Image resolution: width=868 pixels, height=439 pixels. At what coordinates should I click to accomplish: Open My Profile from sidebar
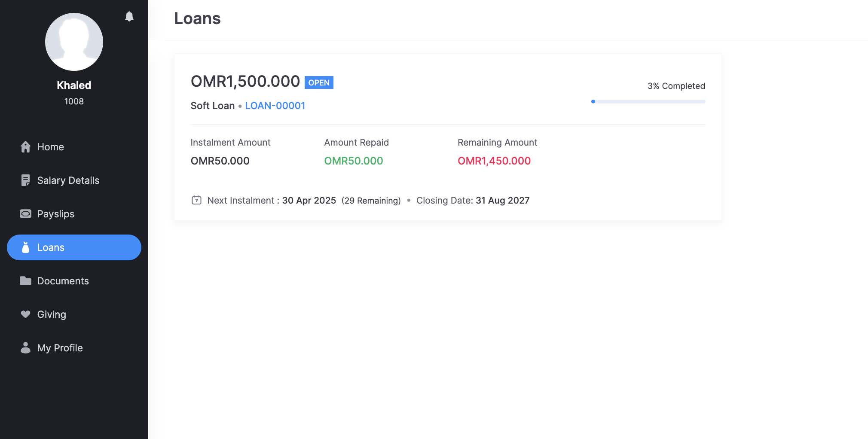pyautogui.click(x=60, y=348)
